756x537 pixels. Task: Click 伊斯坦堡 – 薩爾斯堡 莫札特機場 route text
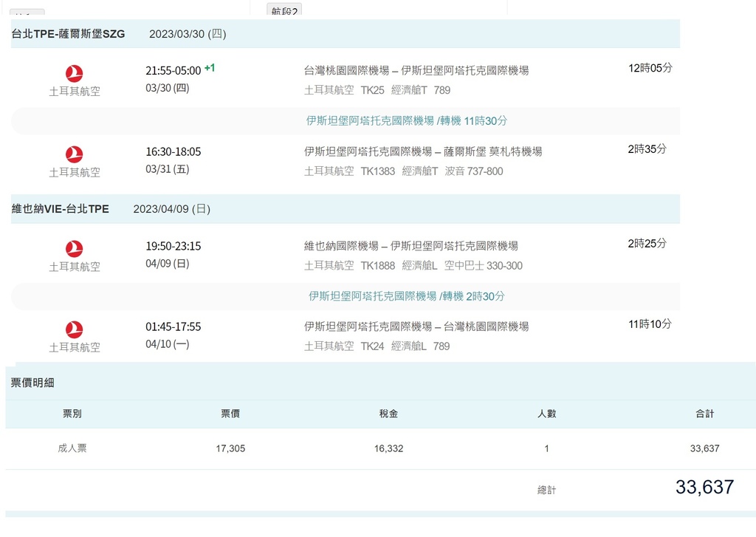[x=423, y=151]
